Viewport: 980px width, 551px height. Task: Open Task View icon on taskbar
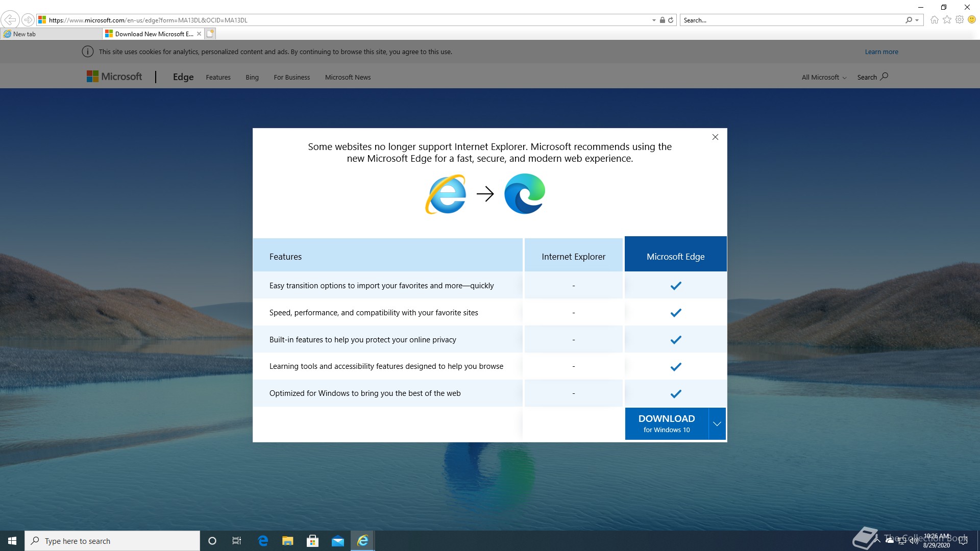[x=237, y=541]
